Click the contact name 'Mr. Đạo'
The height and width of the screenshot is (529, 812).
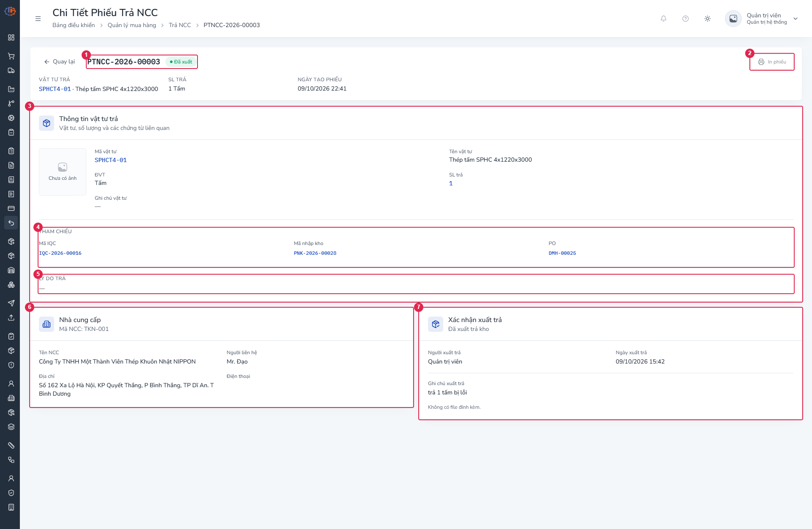coord(237,362)
